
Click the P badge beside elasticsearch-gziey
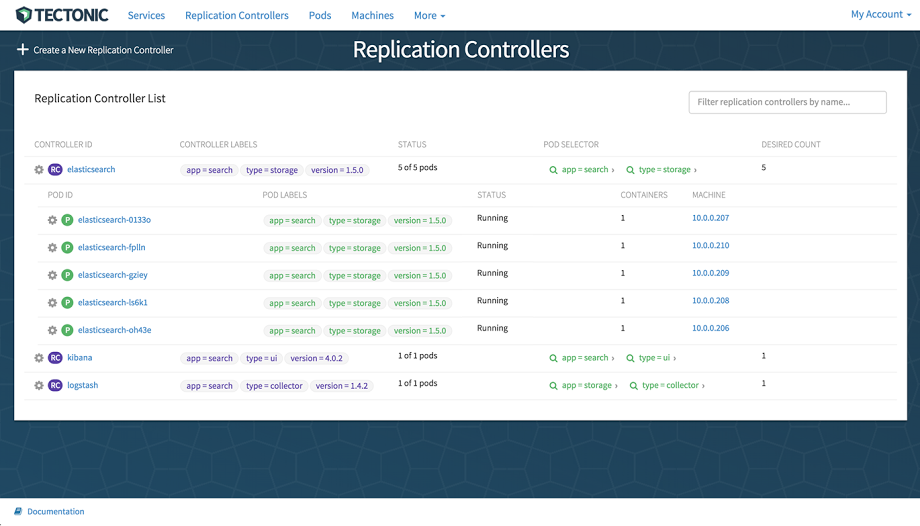pos(67,275)
